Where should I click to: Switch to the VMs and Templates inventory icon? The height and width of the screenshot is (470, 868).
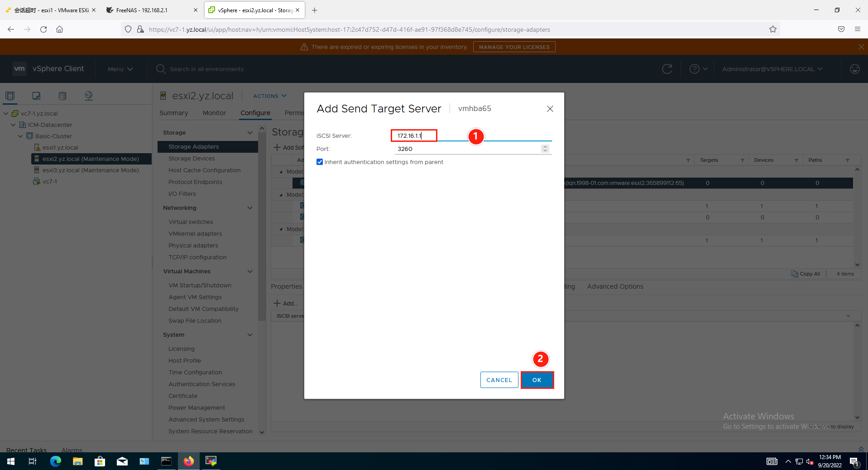click(x=36, y=96)
